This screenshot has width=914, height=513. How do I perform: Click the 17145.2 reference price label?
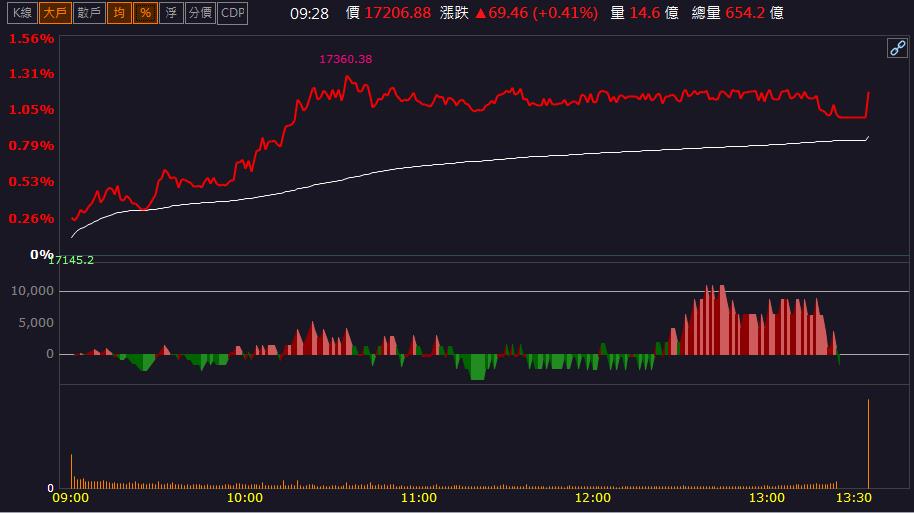coord(71,260)
